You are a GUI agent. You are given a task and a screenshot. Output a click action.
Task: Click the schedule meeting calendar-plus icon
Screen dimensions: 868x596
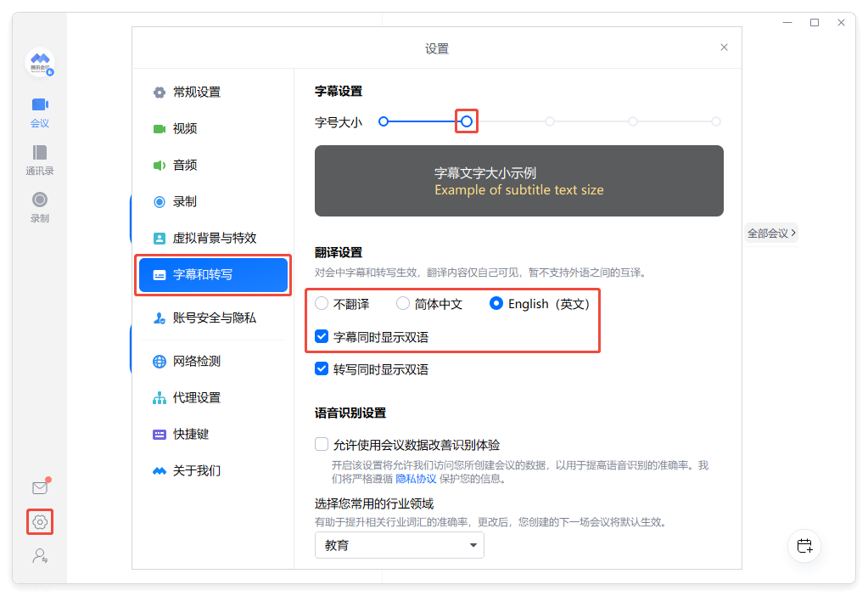click(804, 546)
